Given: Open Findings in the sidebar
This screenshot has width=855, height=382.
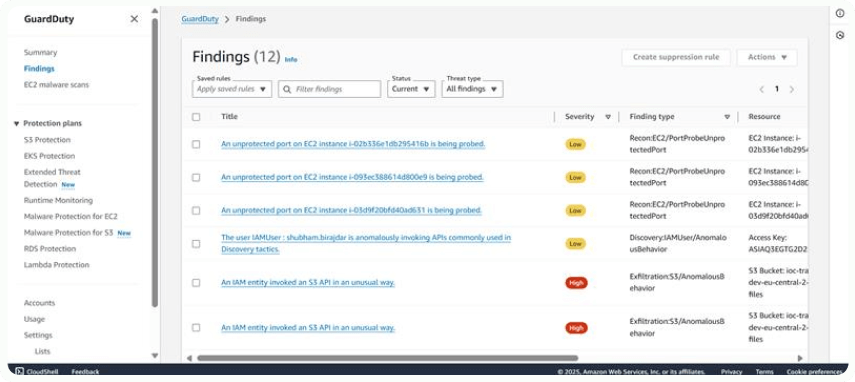Looking at the screenshot, I should point(39,69).
